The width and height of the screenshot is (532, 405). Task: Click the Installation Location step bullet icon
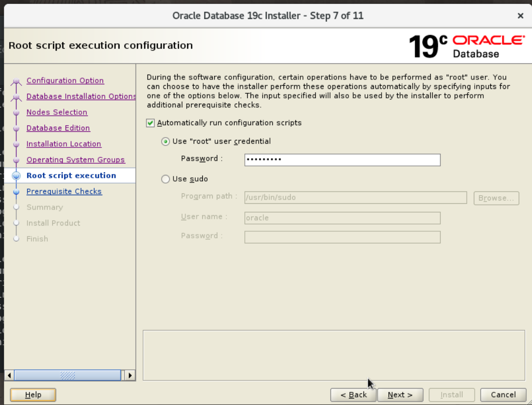coord(16,144)
